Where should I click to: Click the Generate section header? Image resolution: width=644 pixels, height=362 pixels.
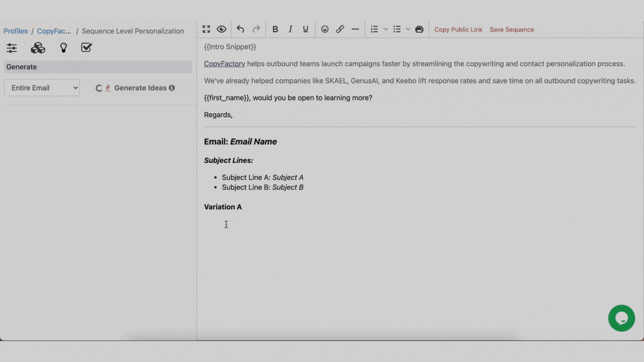(x=98, y=67)
